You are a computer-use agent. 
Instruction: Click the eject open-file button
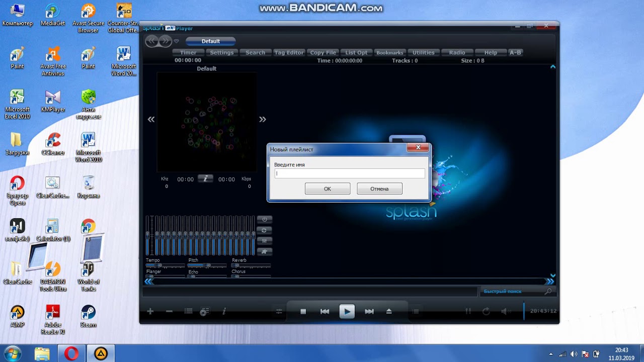(389, 312)
